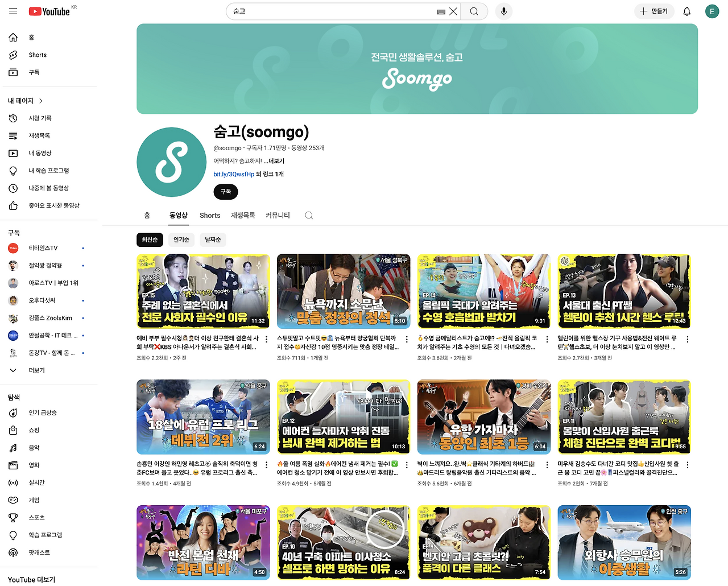Open 팟캐스트 podcast icon

click(x=13, y=552)
